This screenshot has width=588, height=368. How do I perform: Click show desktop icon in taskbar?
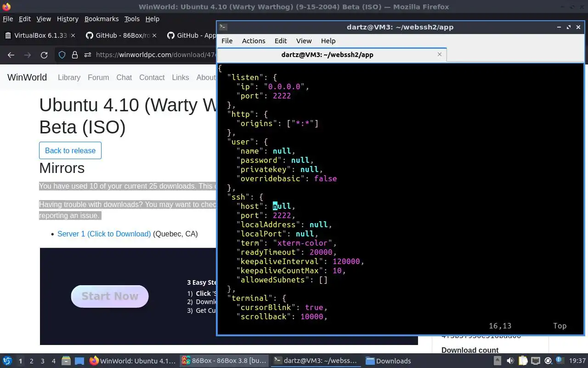coord(79,361)
